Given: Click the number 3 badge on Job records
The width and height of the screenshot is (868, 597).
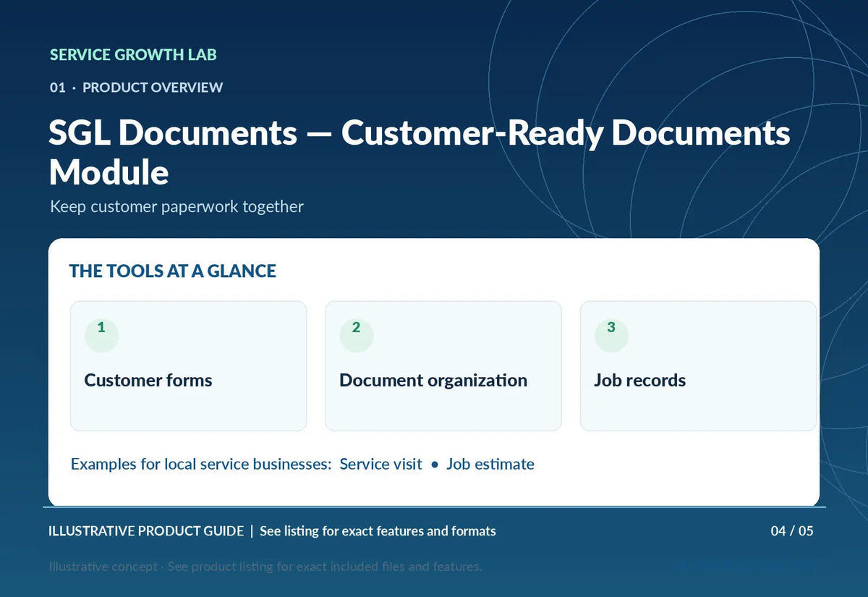Looking at the screenshot, I should click(x=612, y=336).
